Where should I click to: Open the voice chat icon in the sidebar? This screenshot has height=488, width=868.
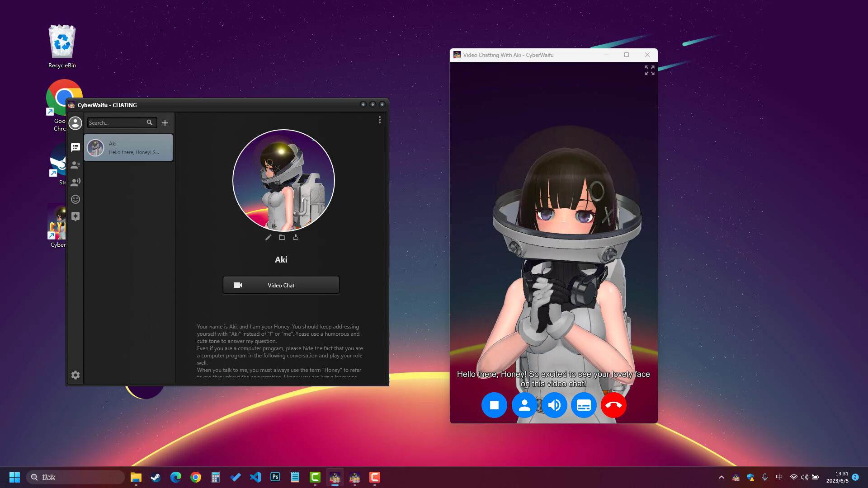tap(75, 182)
